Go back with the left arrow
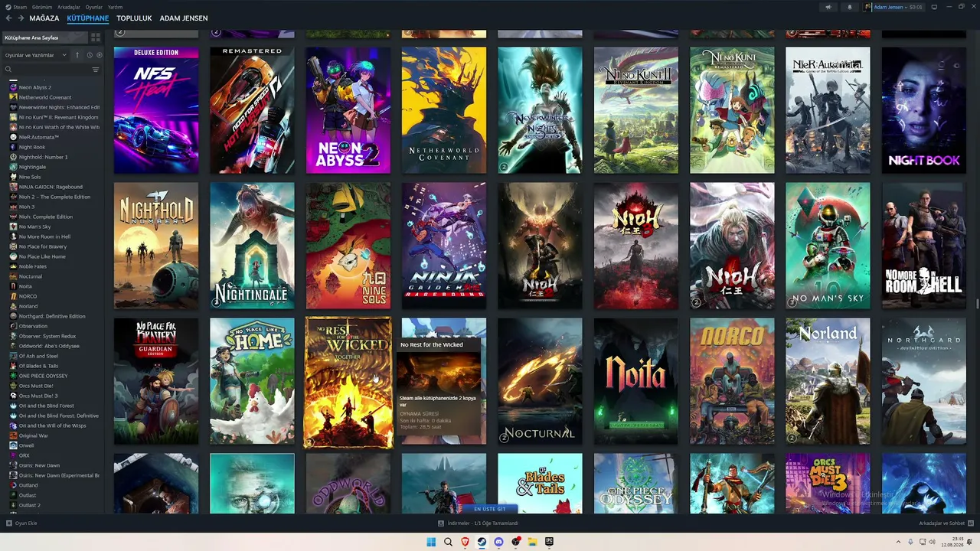 (10, 18)
